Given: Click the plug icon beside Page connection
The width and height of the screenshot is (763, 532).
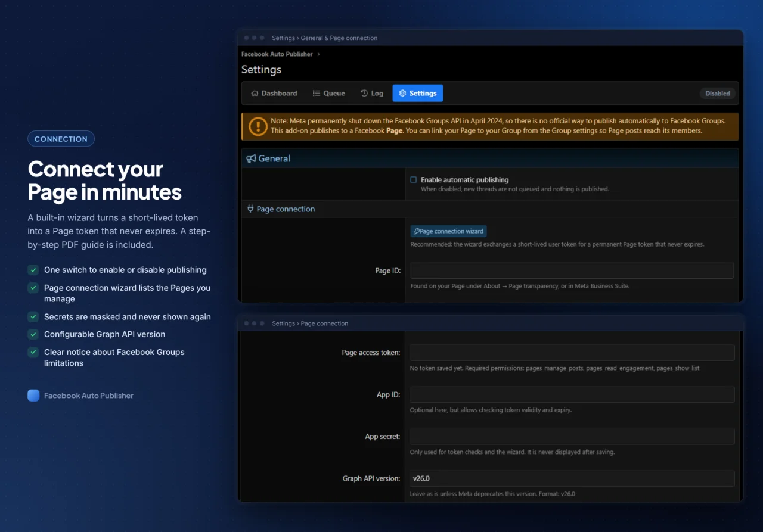Looking at the screenshot, I should [x=250, y=209].
